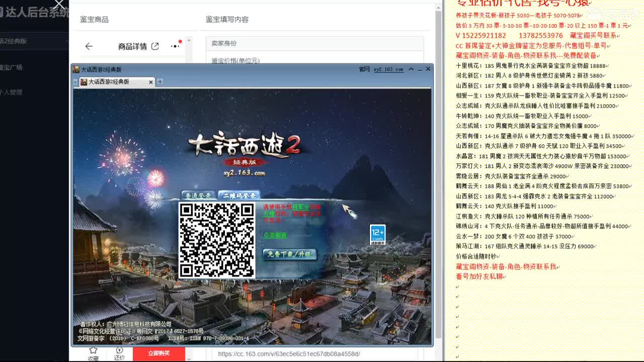Viewport: 644px width, 362px height.
Task: Click the 相爱一生 159 克火队 listing line
Action: tap(542, 96)
